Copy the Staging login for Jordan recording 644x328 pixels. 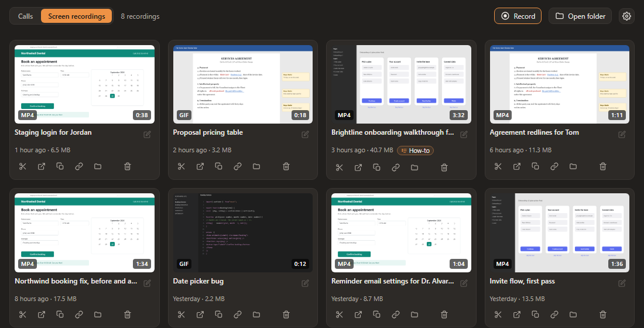(x=60, y=166)
